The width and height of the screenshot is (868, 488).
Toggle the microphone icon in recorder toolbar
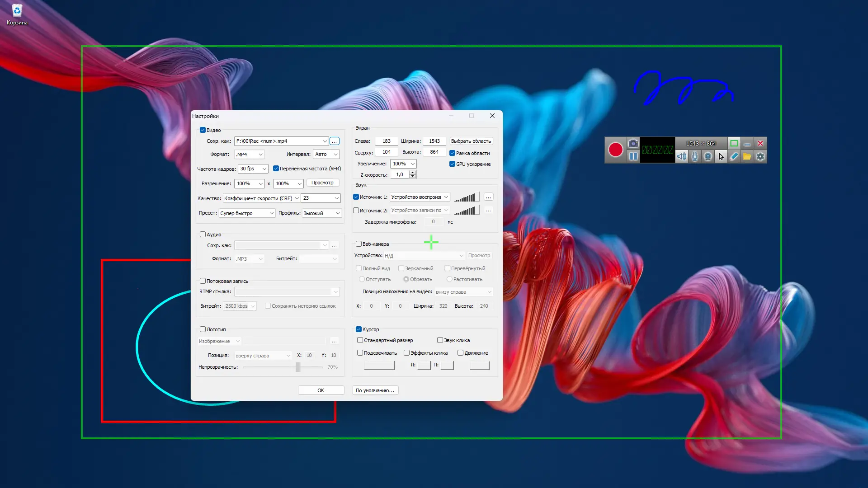(695, 156)
